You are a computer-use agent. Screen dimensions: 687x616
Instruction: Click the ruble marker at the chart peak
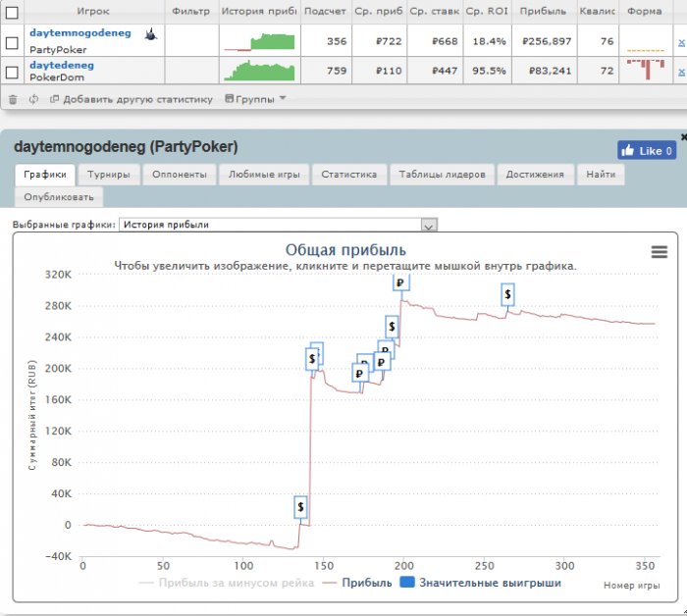400,282
